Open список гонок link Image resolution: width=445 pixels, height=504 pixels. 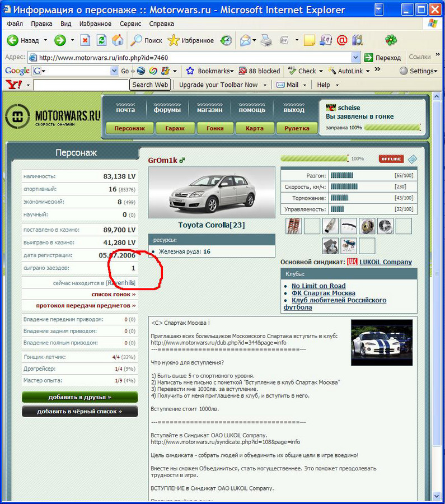(x=114, y=294)
